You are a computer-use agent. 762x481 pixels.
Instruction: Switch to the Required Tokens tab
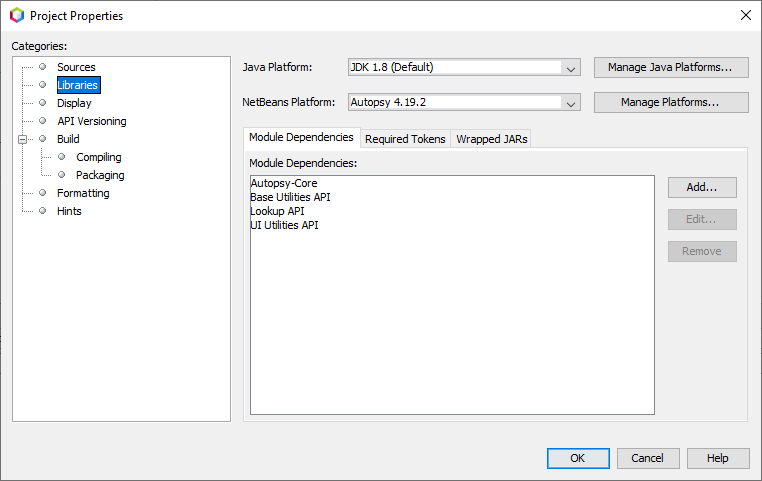(x=404, y=139)
